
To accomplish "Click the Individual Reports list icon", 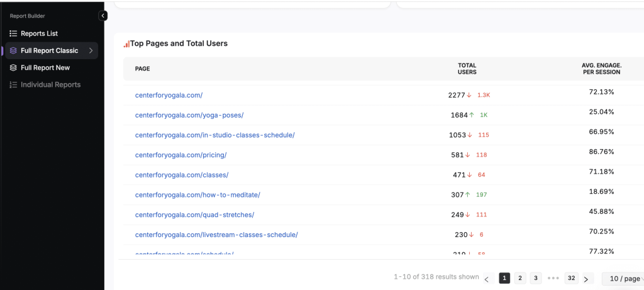I will [13, 84].
